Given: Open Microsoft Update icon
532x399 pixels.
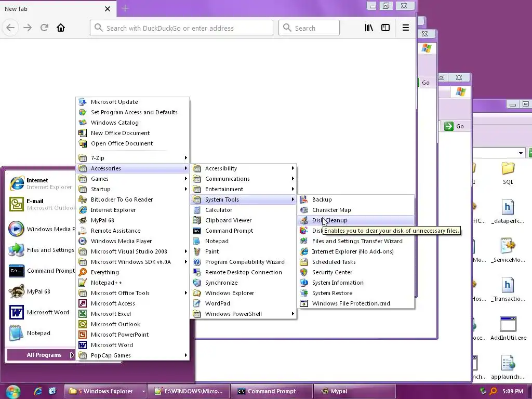Looking at the screenshot, I should (x=83, y=102).
